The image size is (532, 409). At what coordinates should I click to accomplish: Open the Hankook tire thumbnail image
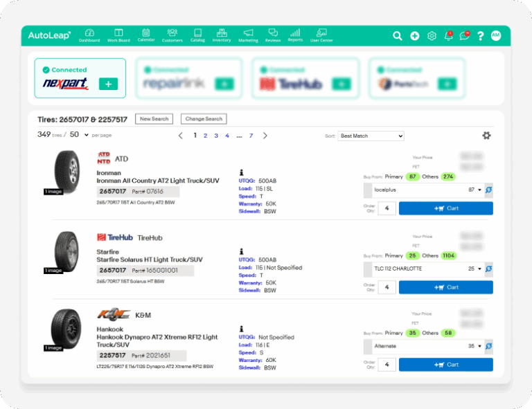click(66, 329)
